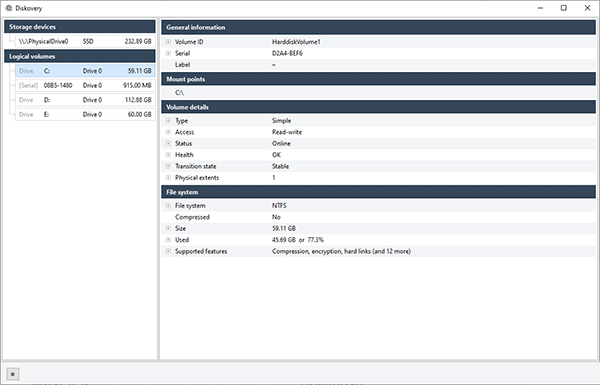Select PhysicalDrive0 SSD storage device
Screen dimensions: 600x385
(x=85, y=41)
